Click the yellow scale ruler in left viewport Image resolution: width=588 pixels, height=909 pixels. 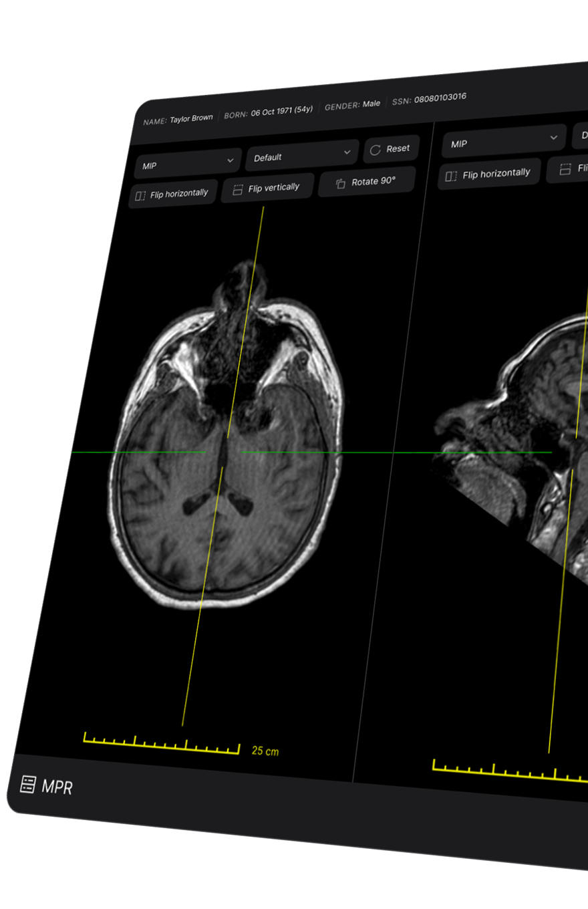(x=160, y=744)
